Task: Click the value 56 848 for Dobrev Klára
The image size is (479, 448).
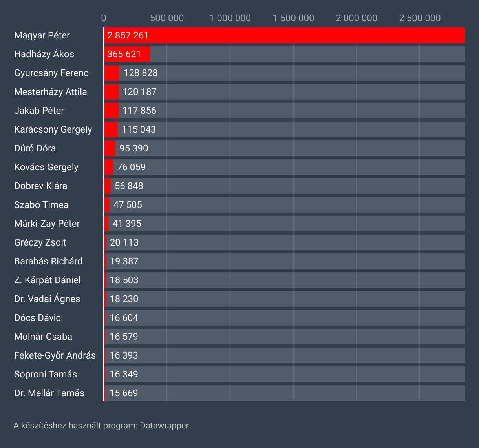Action: click(129, 186)
